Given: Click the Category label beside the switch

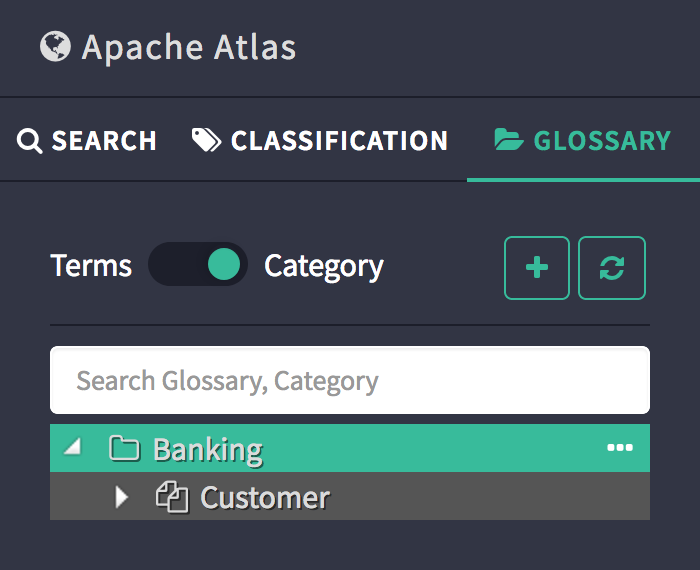Looking at the screenshot, I should (x=323, y=266).
